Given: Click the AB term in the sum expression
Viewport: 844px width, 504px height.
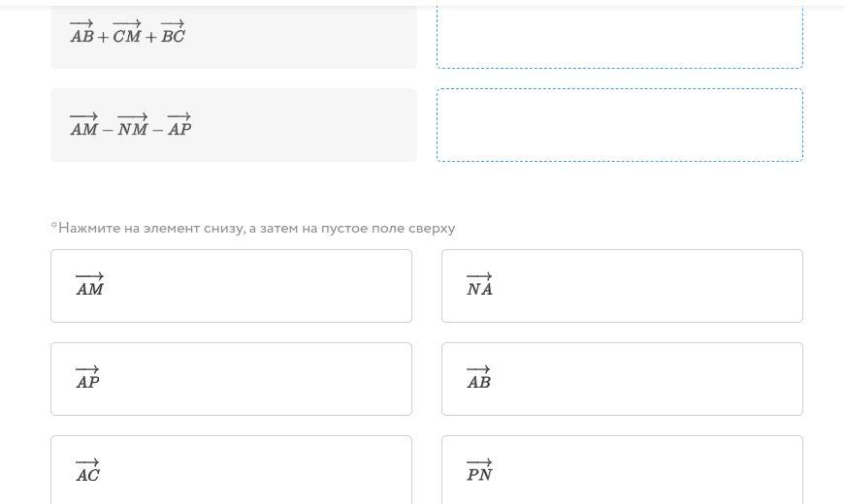Looking at the screenshot, I should coord(81,34).
